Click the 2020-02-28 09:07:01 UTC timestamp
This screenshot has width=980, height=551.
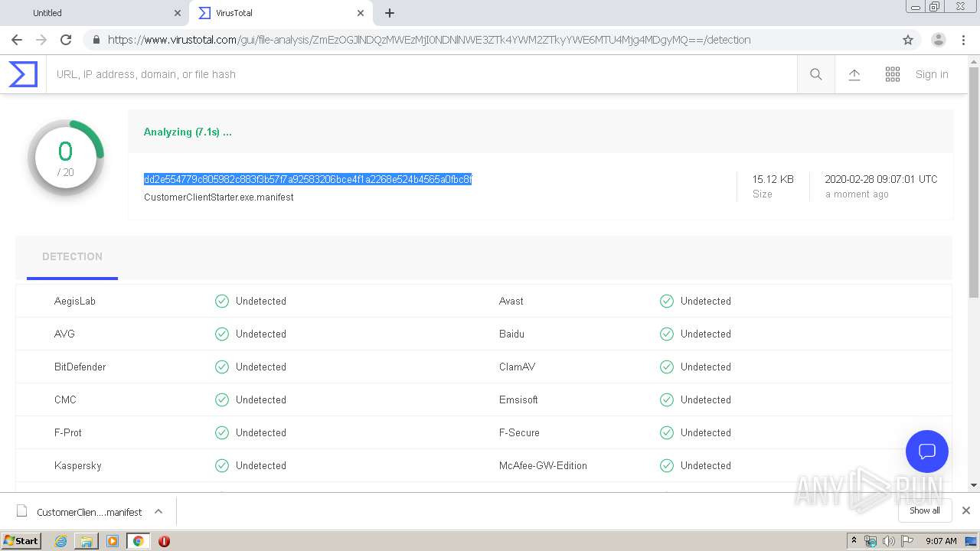pyautogui.click(x=881, y=179)
